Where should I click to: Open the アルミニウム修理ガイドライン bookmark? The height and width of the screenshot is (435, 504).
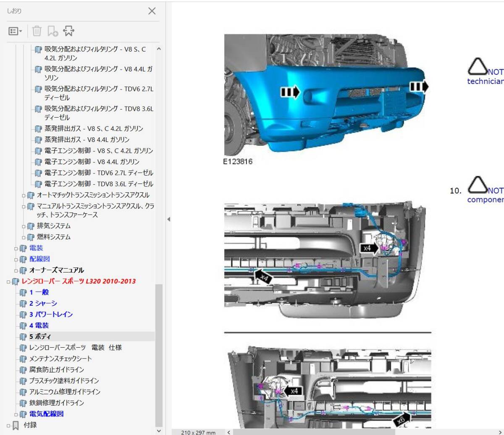pyautogui.click(x=65, y=392)
